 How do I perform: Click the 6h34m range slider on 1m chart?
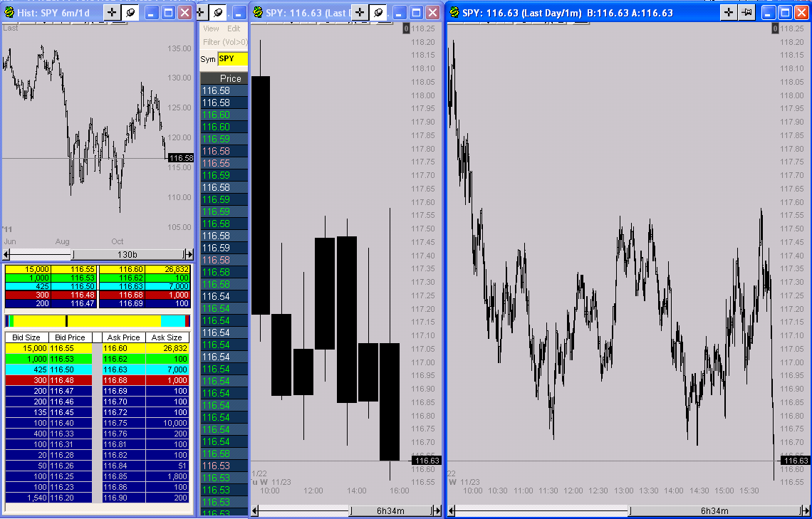(x=714, y=511)
